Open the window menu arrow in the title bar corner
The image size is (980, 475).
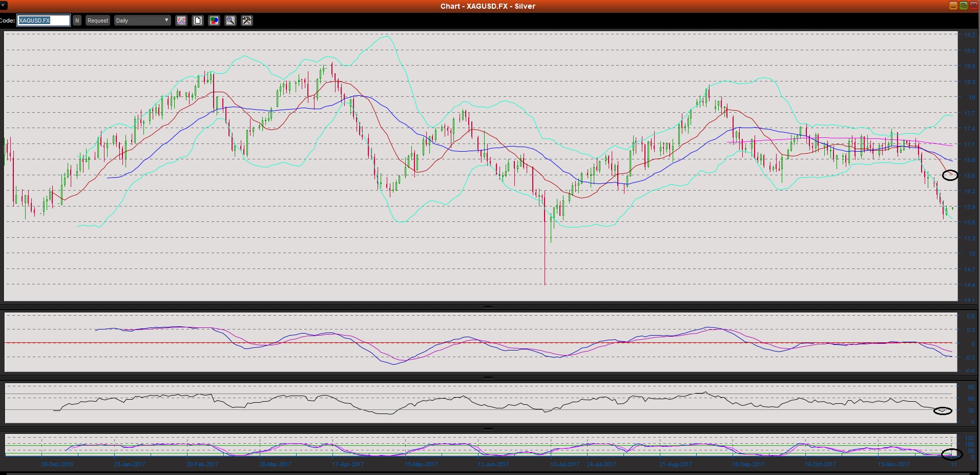(x=5, y=6)
